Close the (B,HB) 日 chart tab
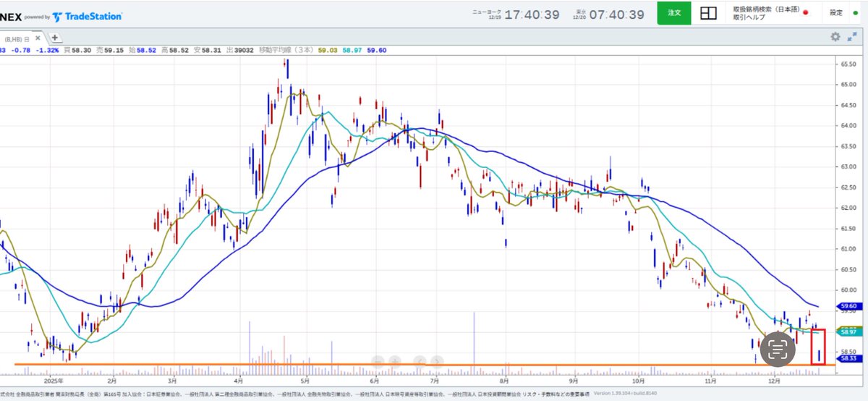The width and height of the screenshot is (868, 401). pos(39,39)
